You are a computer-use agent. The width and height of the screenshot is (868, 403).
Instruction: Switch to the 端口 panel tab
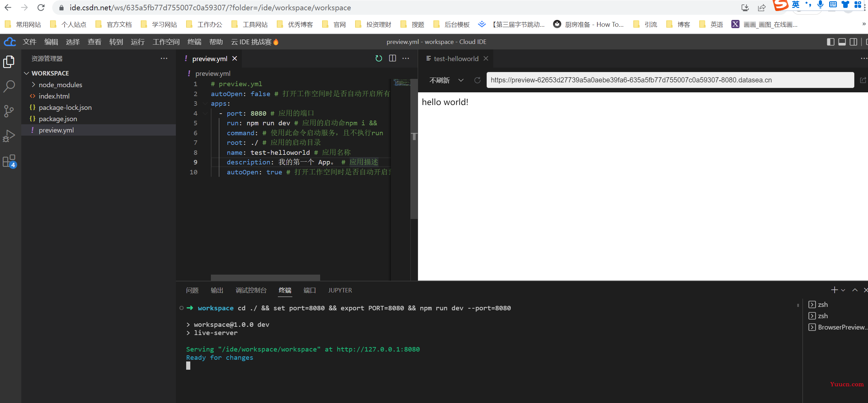pyautogui.click(x=310, y=290)
